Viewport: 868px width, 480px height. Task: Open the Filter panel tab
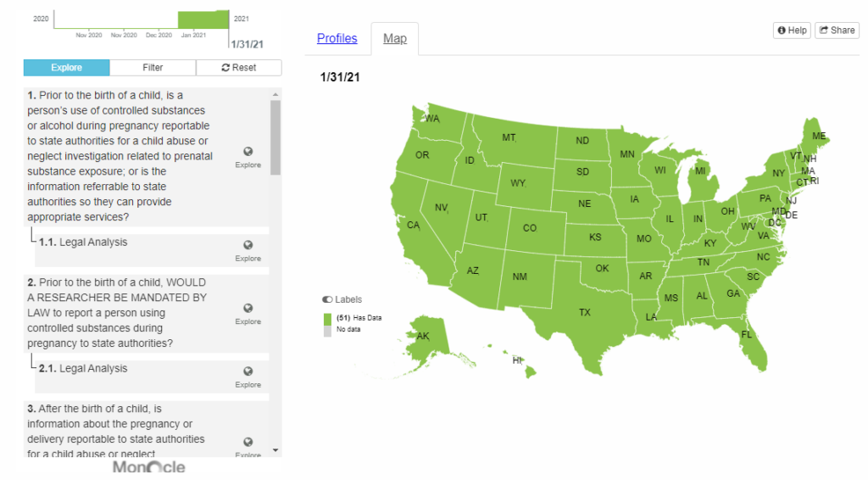point(153,68)
